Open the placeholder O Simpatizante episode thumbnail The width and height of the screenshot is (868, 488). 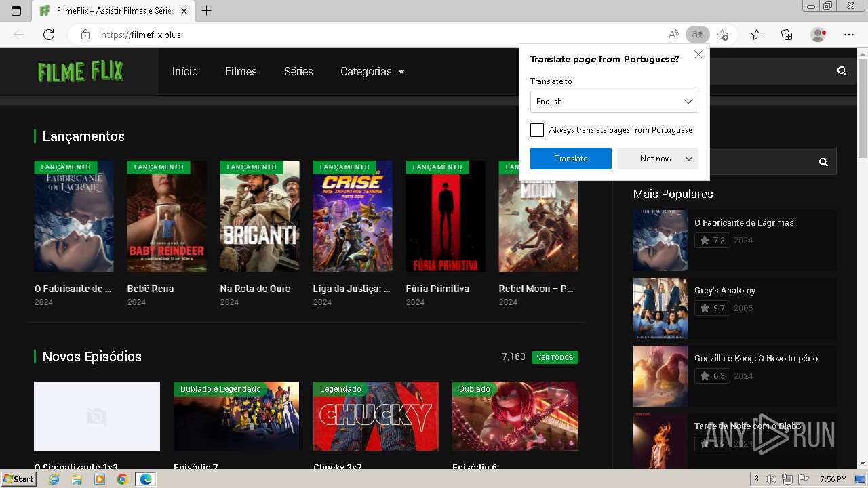[97, 416]
